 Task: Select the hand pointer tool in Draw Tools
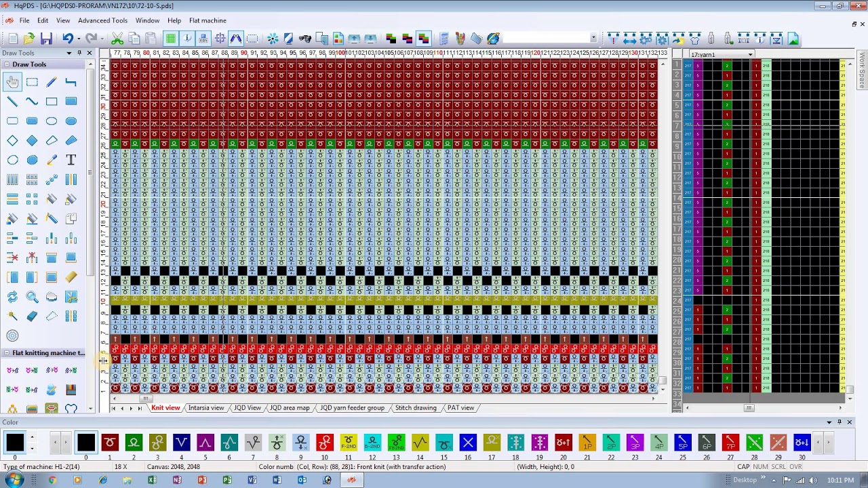tap(12, 82)
